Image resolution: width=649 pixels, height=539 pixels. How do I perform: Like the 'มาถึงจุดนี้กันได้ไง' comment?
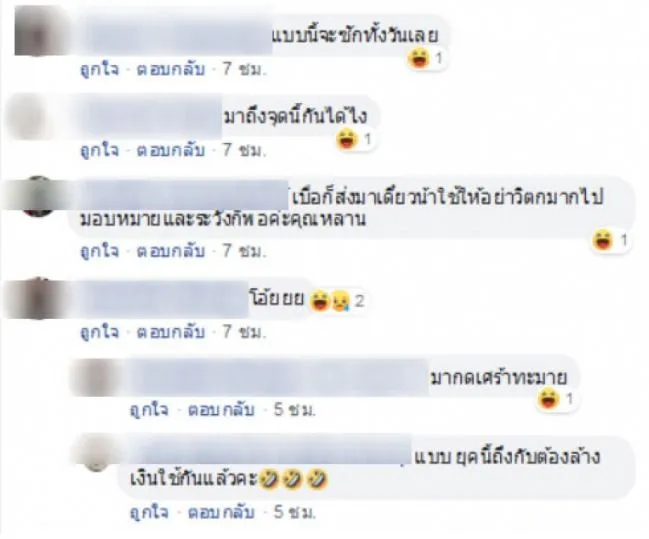[99, 150]
